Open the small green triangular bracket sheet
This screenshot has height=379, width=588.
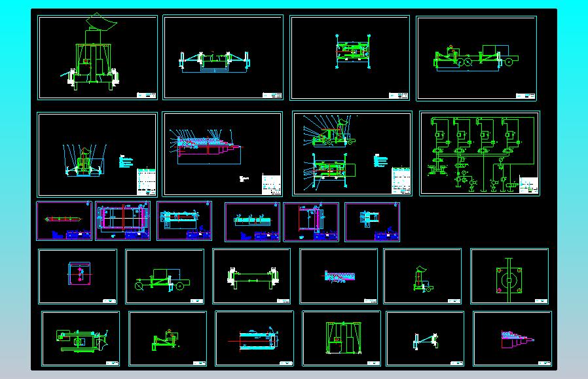(168, 338)
